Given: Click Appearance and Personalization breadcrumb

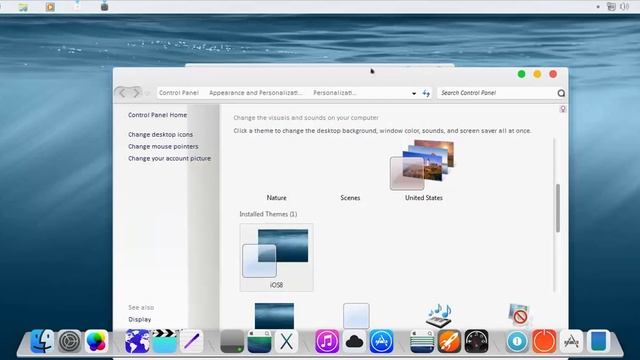Looking at the screenshot, I should click(256, 93).
